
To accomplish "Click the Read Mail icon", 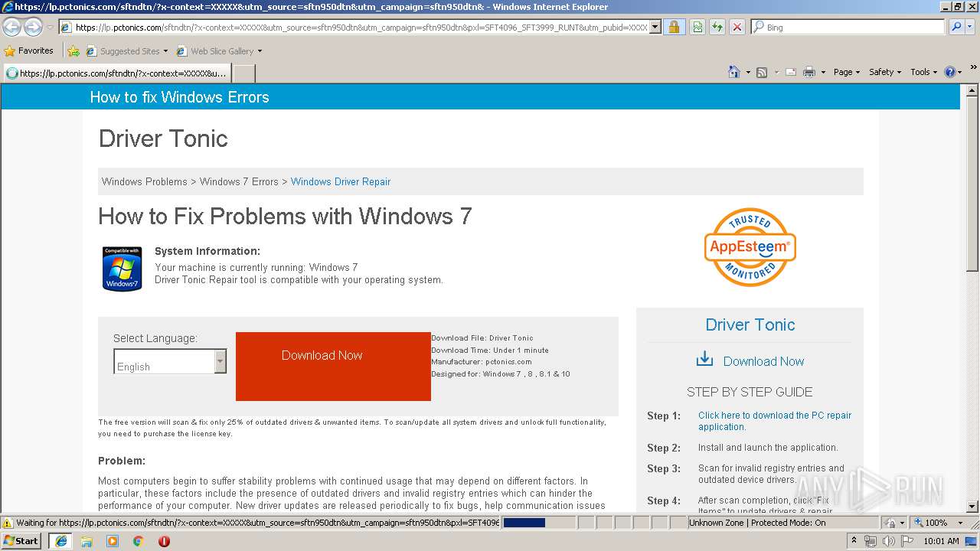I will [x=790, y=72].
